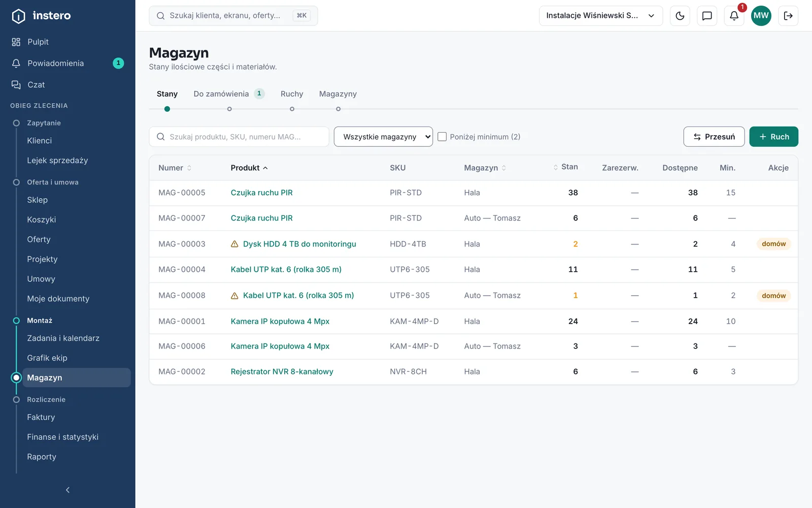Open Kamera IP kopułowa MAG-00001 link
This screenshot has width=812, height=508.
tap(280, 322)
